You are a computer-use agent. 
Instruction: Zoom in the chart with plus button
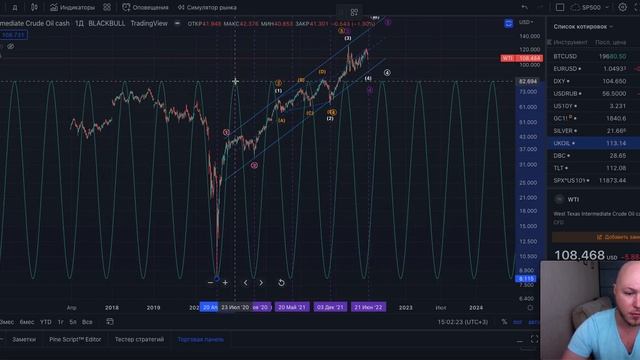point(225,282)
